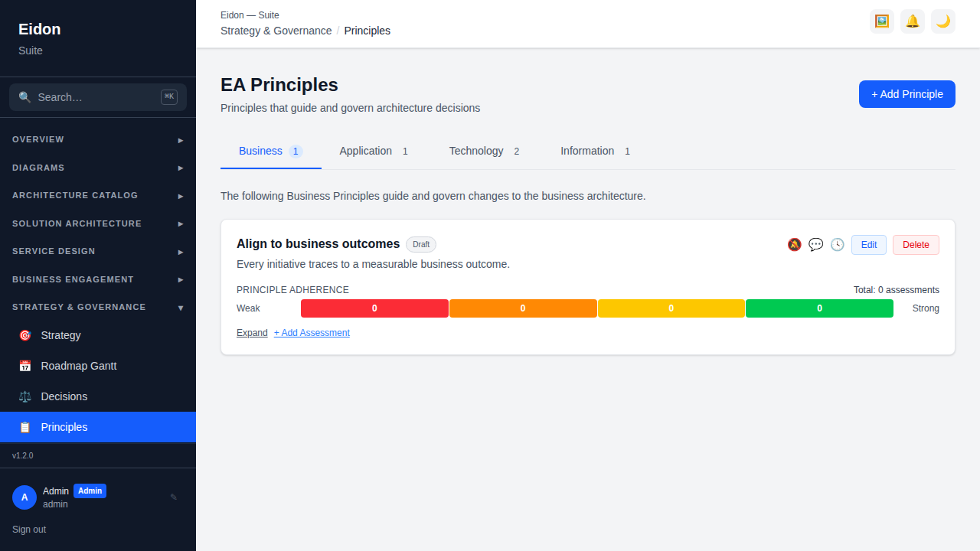Collapse the Strategy & Governance section
The image size is (980, 551).
pos(98,308)
